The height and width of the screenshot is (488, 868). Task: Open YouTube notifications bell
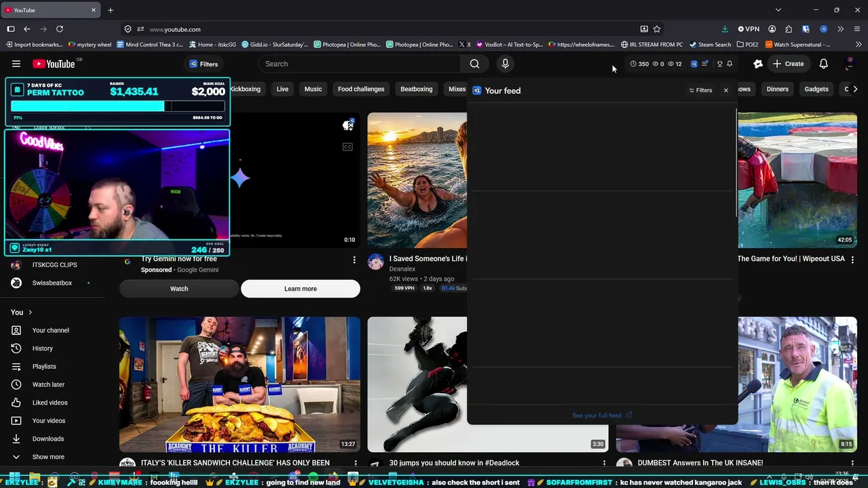tap(823, 64)
